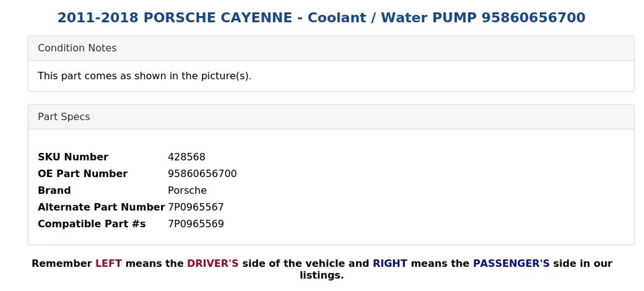Click the SKU value 428568
The image size is (644, 291).
[x=186, y=157]
